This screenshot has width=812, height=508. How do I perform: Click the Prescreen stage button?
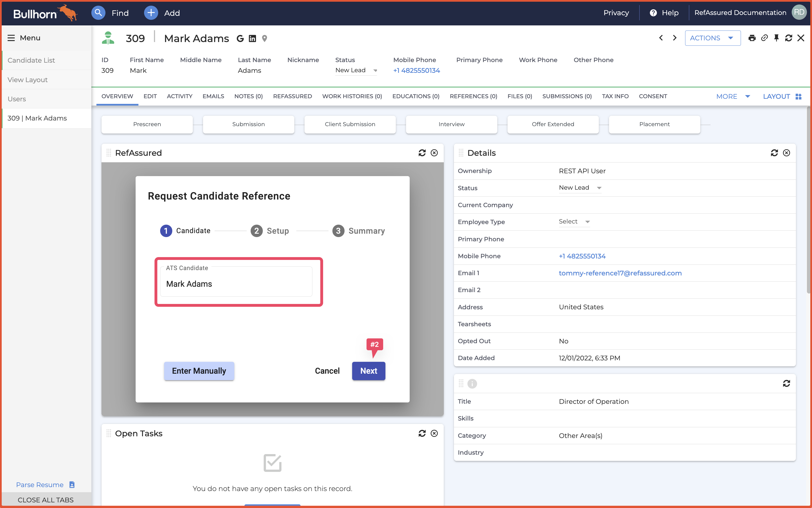147,124
